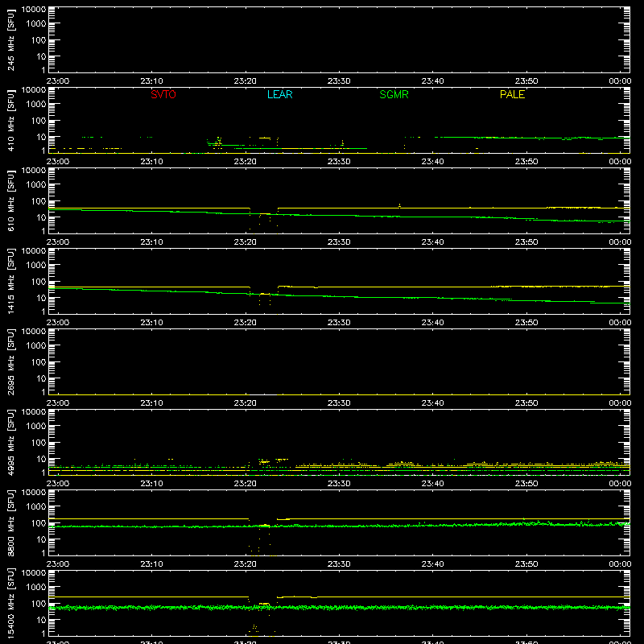Click the 23:50 tick of the 2695 MHz plot
This screenshot has width=644, height=644.
[526, 403]
